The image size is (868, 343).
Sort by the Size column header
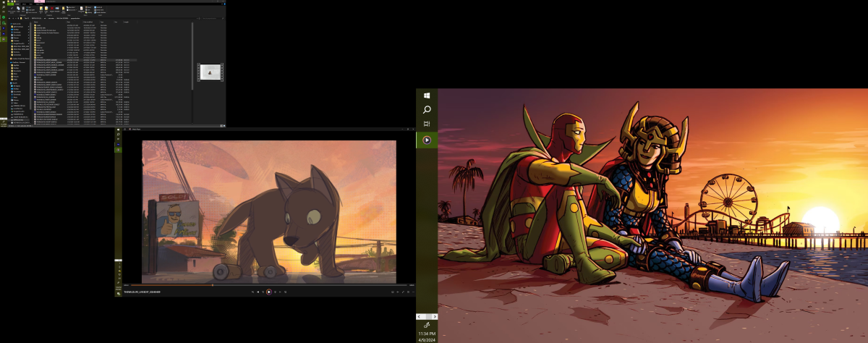116,22
